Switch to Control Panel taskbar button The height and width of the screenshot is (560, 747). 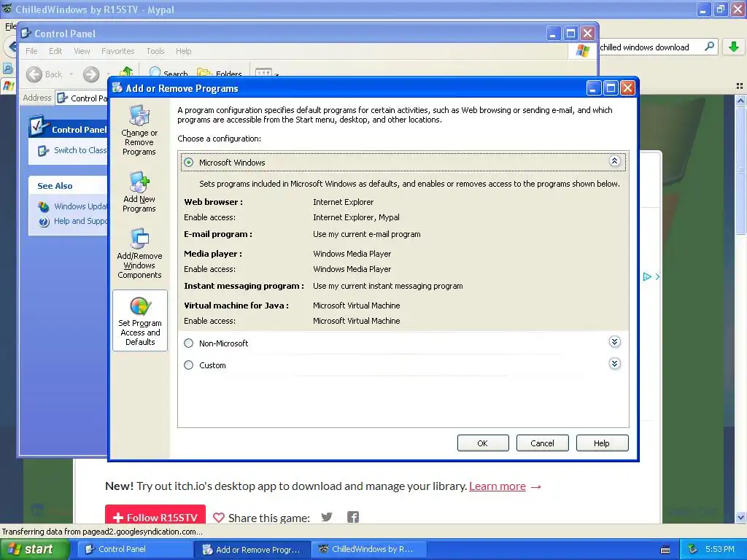pos(135,549)
